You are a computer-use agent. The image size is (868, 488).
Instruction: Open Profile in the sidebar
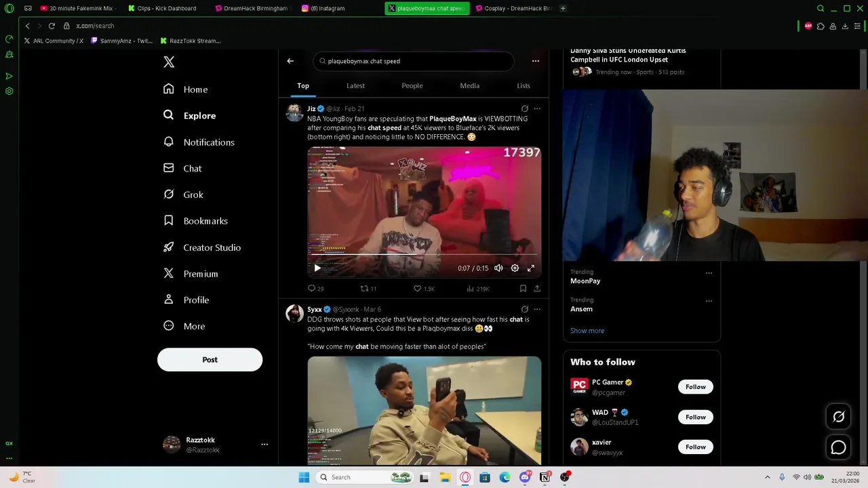click(x=186, y=300)
